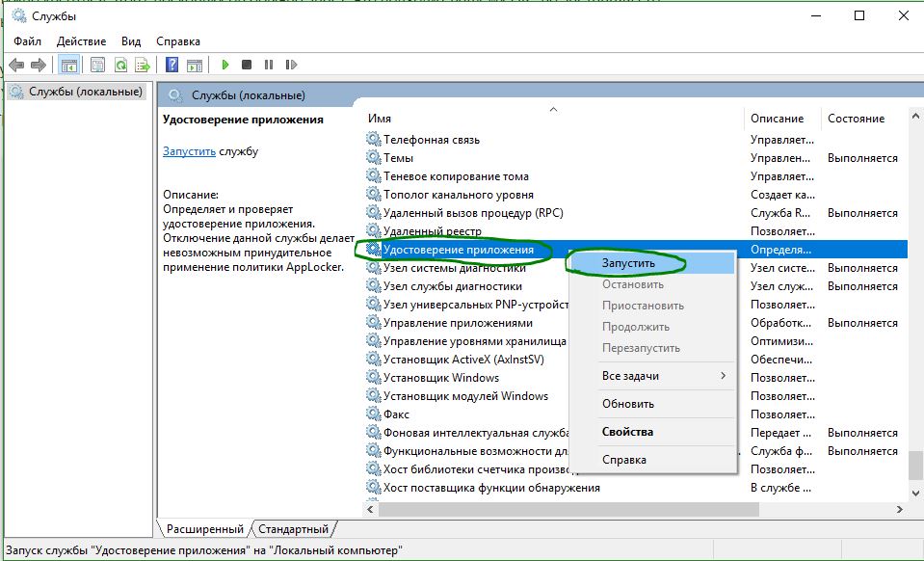This screenshot has height=561, width=924.
Task: Click the gear icon next to Факс
Action: (373, 414)
